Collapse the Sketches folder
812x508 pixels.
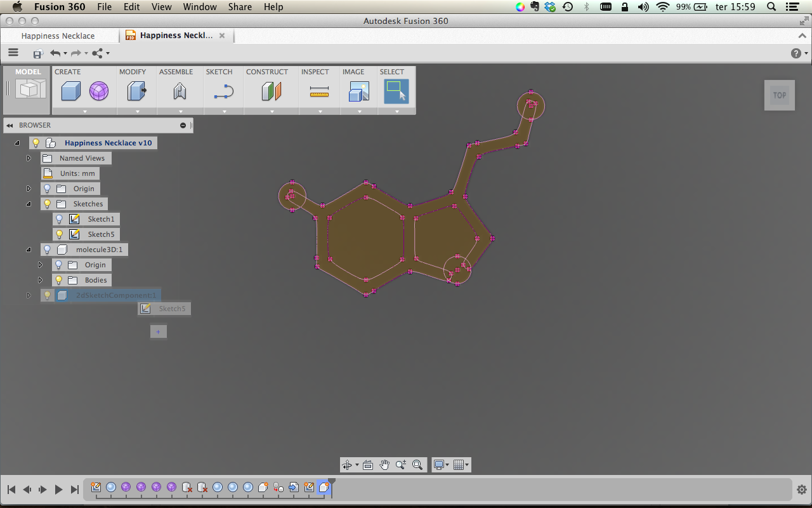pos(29,204)
